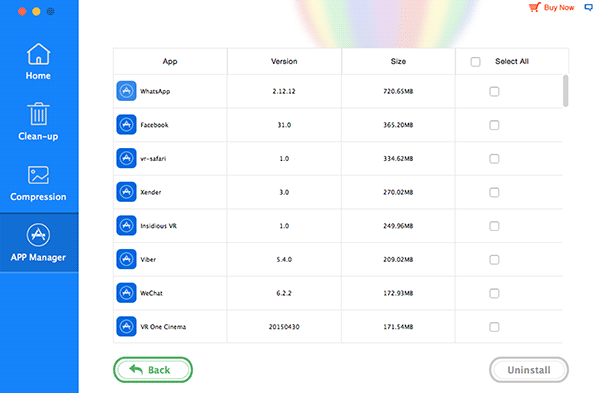
Task: Click version 20150430 cell
Action: (x=284, y=327)
